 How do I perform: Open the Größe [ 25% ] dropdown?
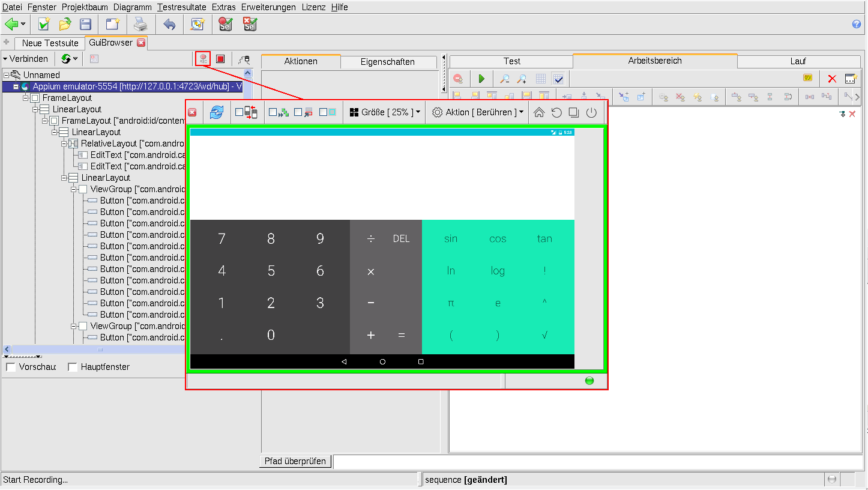click(384, 112)
